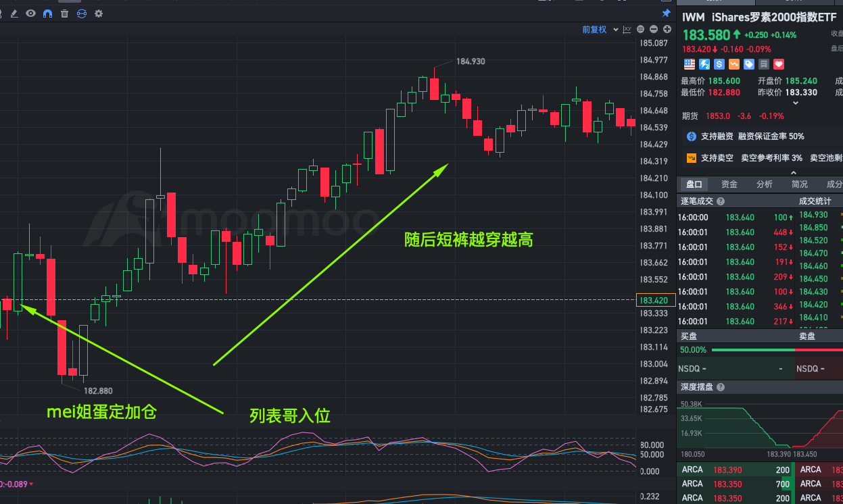Click the blue price tag icon
Image resolution: width=843 pixels, height=504 pixels.
click(749, 64)
